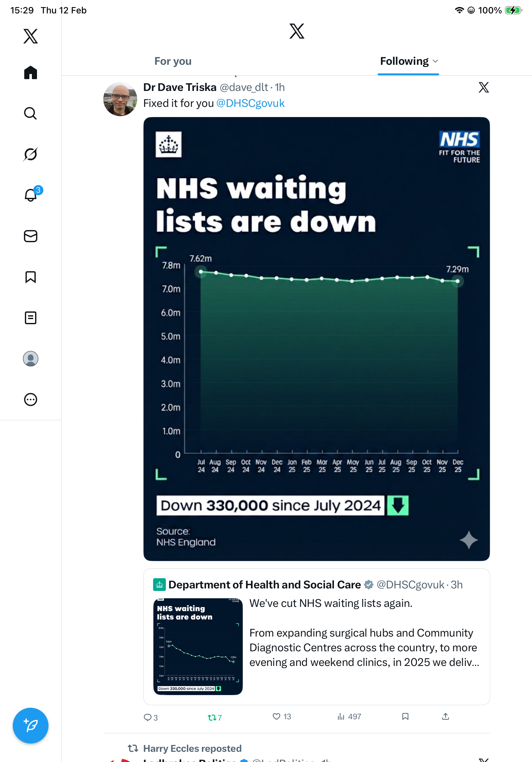
Task: Open Messages envelope icon
Action: click(31, 236)
